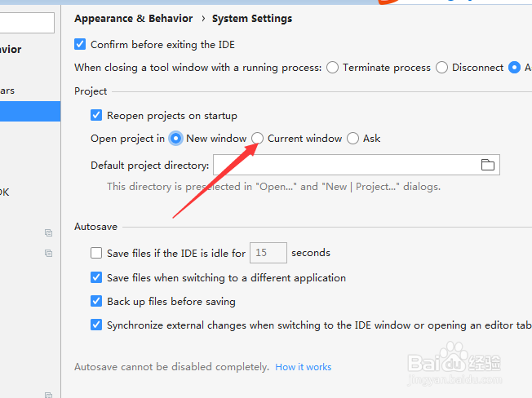Click the Default project directory text field

point(343,166)
